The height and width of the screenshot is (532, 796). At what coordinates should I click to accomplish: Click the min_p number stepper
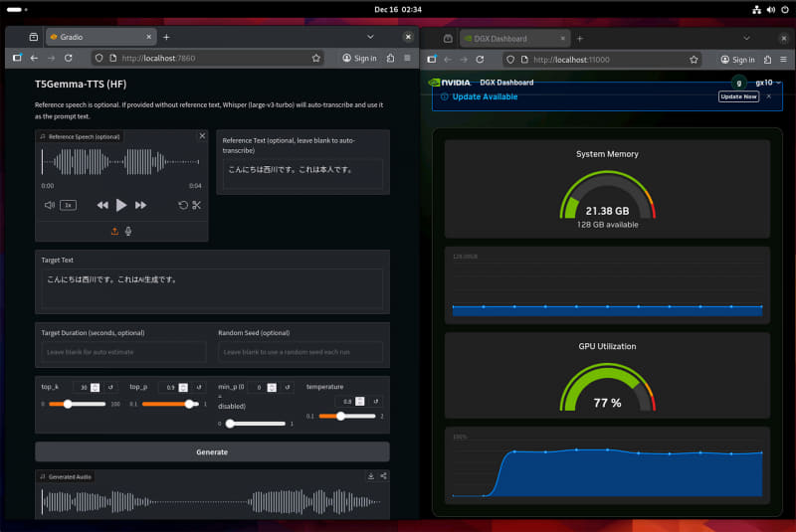pyautogui.click(x=272, y=388)
